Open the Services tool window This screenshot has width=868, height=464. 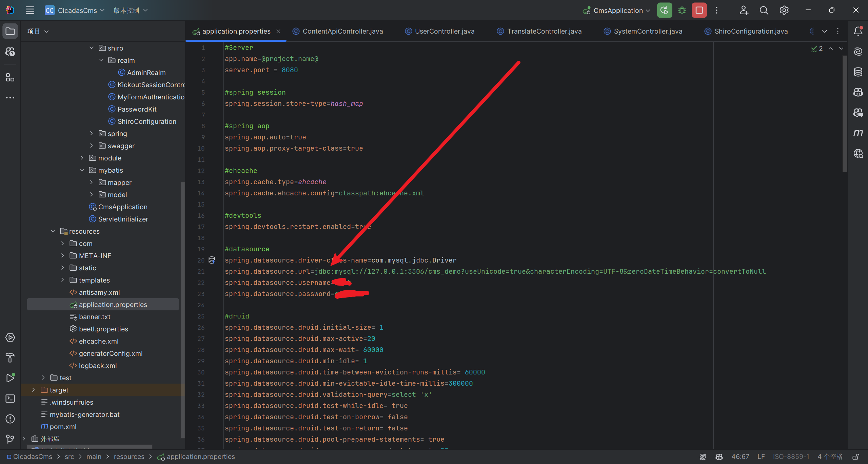pos(10,337)
